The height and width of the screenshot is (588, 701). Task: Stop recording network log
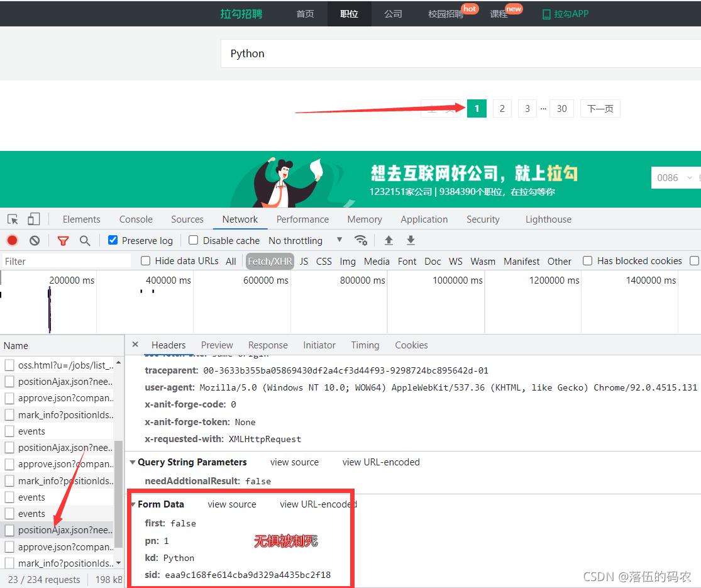(x=11, y=240)
